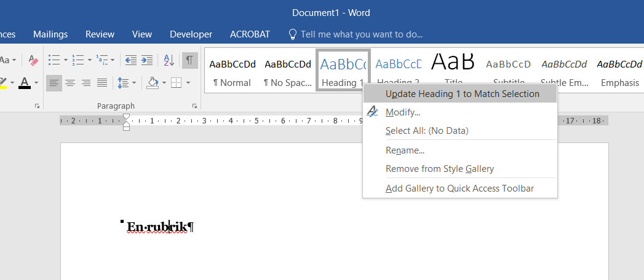The height and width of the screenshot is (280, 644).
Task: Open the multilevel list dropdown arrow
Action: pos(113,60)
